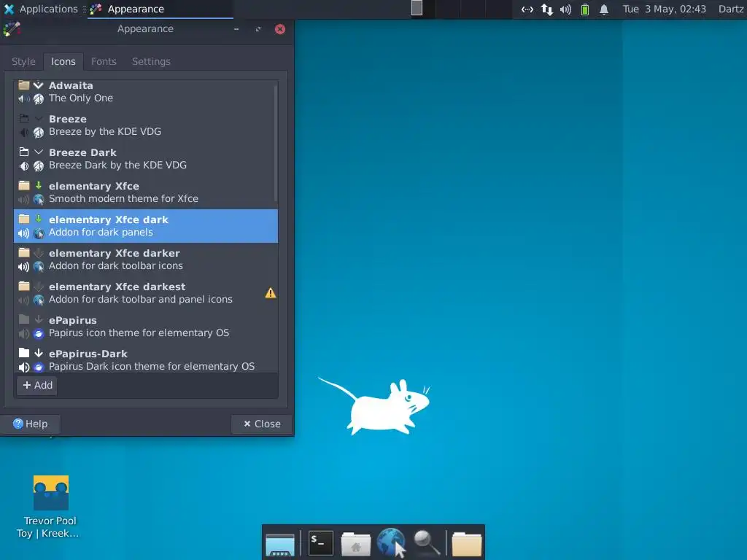Minimize the Appearance window
Viewport: 747px width, 560px height.
[236, 29]
